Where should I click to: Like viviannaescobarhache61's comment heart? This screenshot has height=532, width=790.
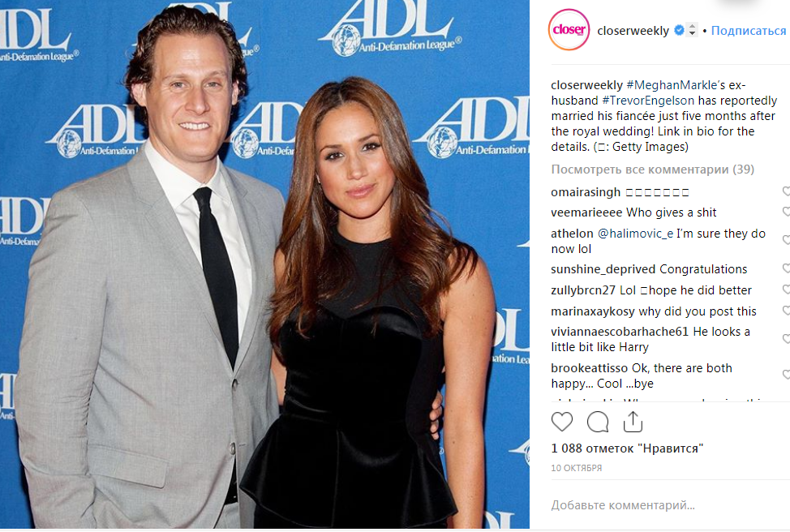coord(786,339)
